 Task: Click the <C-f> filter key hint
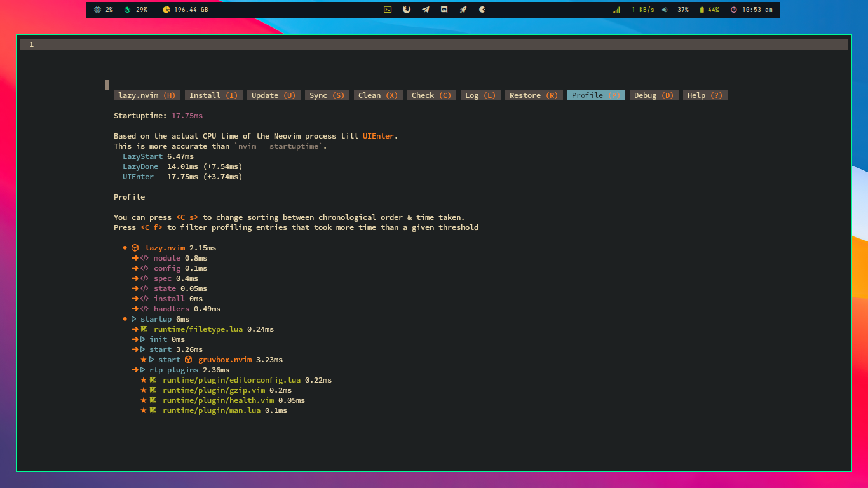(x=151, y=227)
